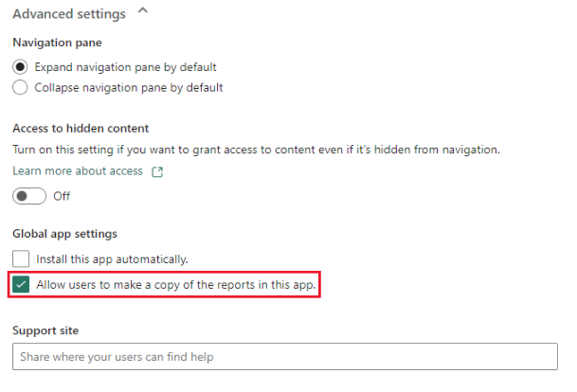This screenshot has width=577, height=392.
Task: Uncheck the Allow users to copy reports box
Action: click(x=21, y=284)
